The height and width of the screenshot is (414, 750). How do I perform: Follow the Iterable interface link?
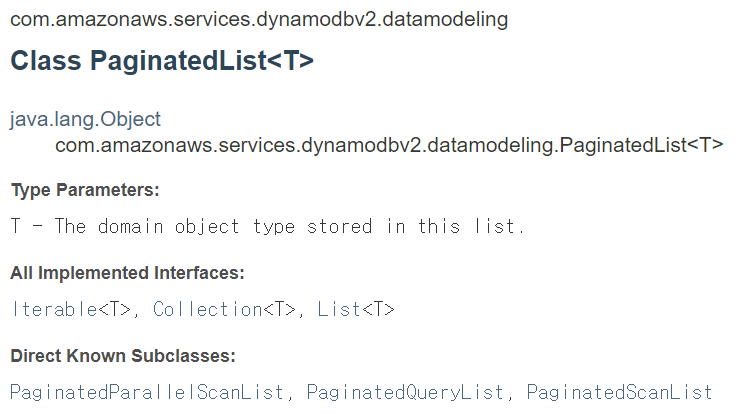tap(55, 309)
